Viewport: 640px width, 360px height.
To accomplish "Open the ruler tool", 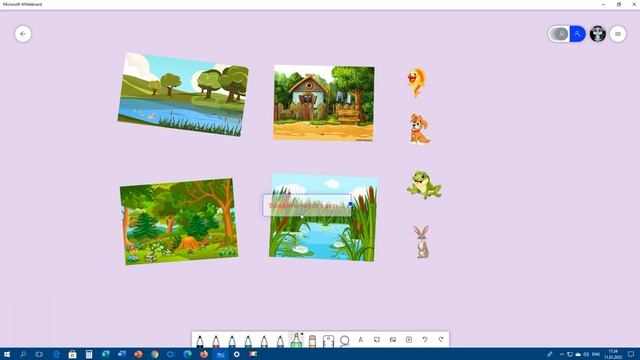I will [x=328, y=341].
